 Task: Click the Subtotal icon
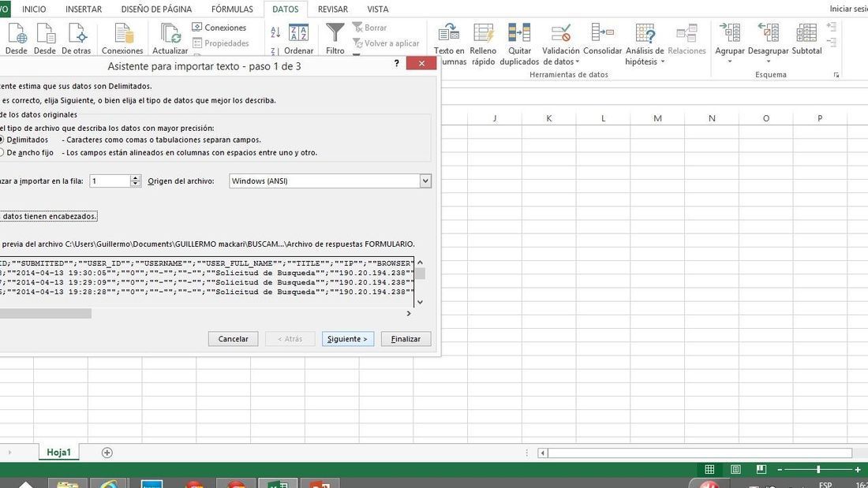click(x=806, y=33)
